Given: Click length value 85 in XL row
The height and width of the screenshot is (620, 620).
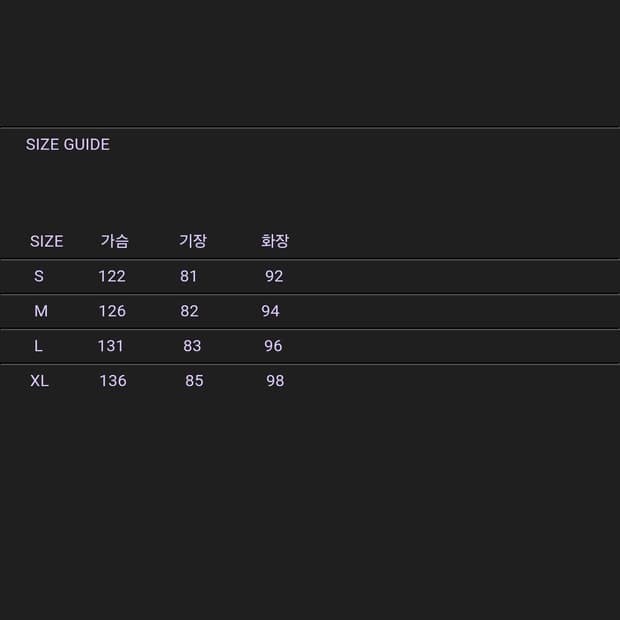Looking at the screenshot, I should tap(194, 381).
